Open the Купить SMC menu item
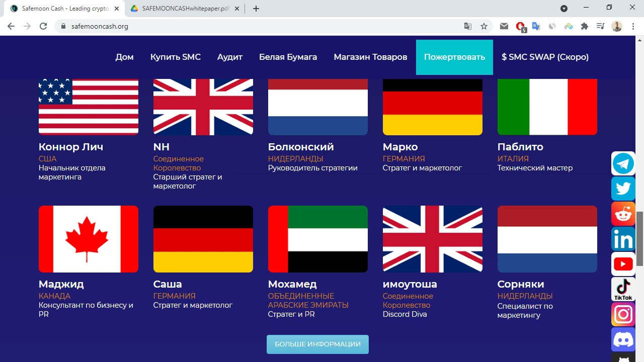Screen dimensions: 644x362 pyautogui.click(x=176, y=57)
